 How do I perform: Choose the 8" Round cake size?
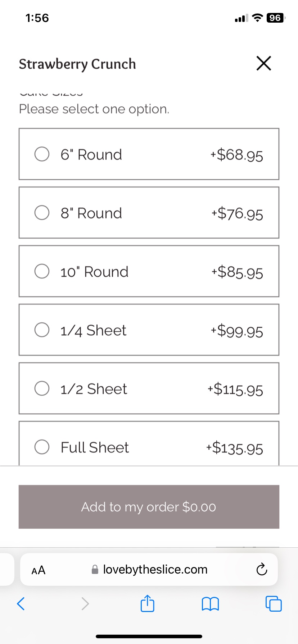42,213
